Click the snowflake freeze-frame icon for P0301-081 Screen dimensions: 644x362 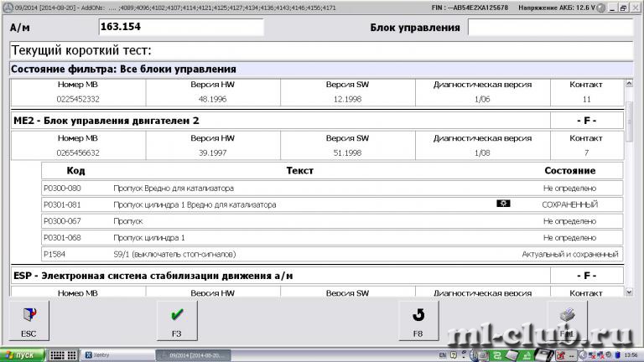pos(503,204)
